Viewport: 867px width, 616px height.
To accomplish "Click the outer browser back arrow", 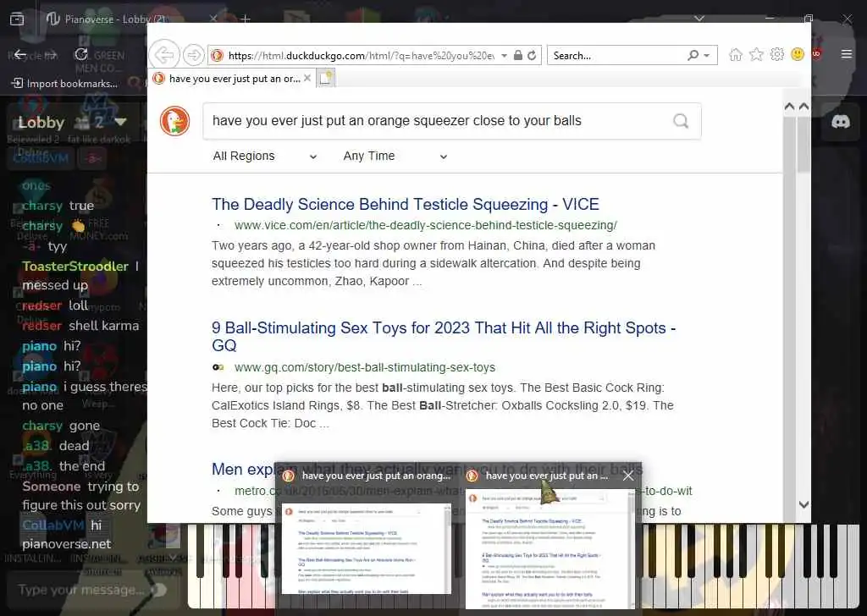I will 20,54.
